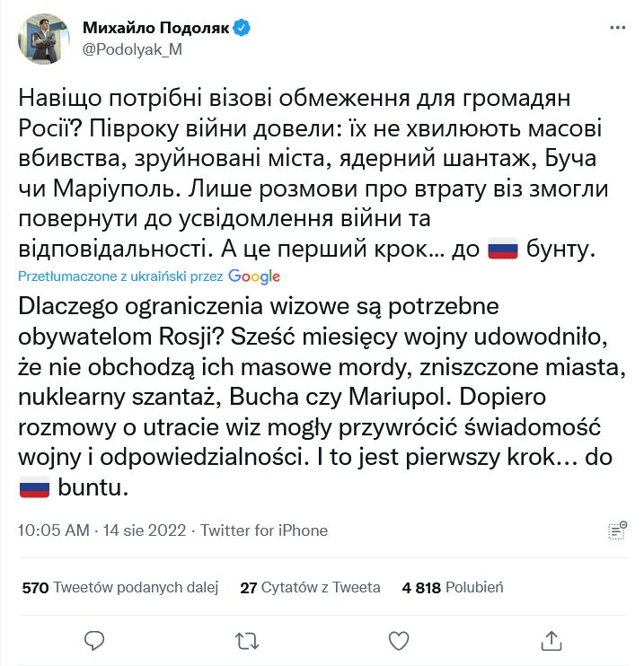644x666 pixels.
Task: Show the 4 818 likes list
Action: pyautogui.click(x=453, y=588)
